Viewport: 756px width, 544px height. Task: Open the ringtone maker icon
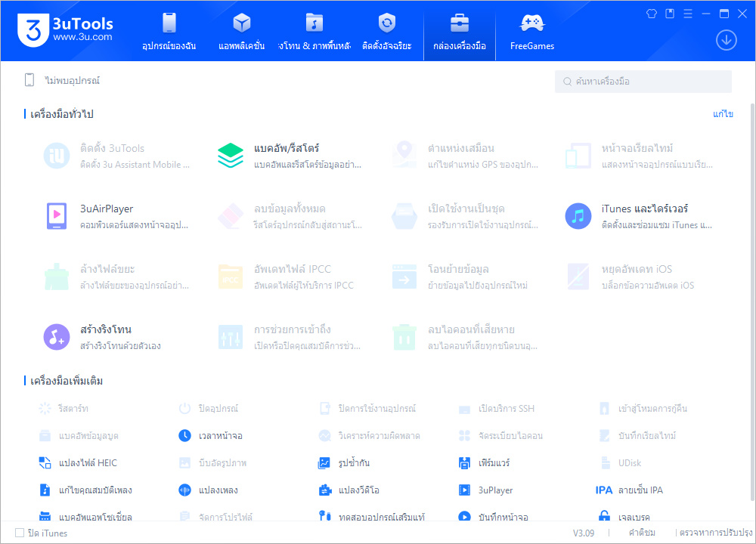pos(57,337)
